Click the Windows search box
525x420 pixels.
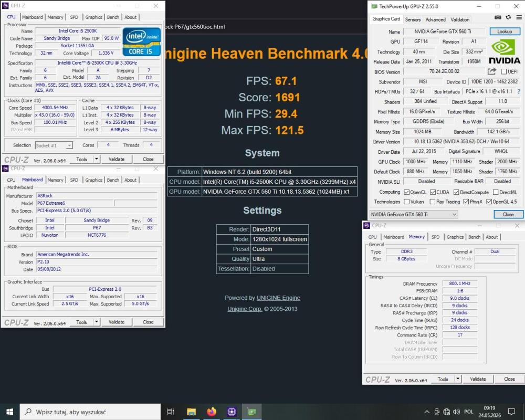(x=90, y=412)
